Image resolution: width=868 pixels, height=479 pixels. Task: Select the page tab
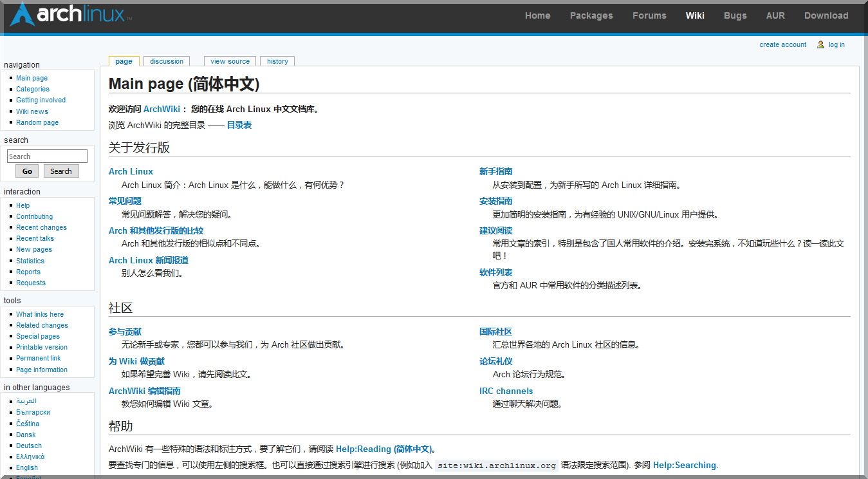pos(124,61)
